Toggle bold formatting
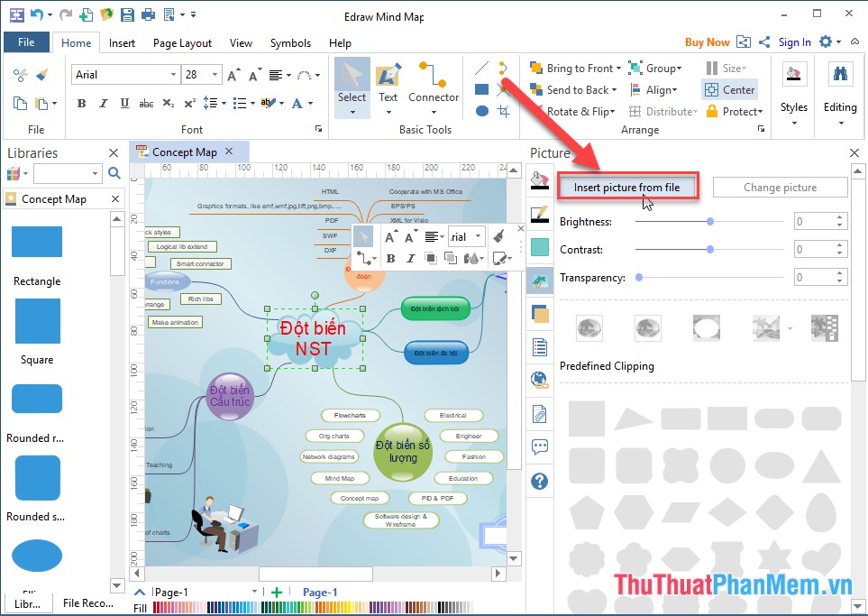 point(81,103)
